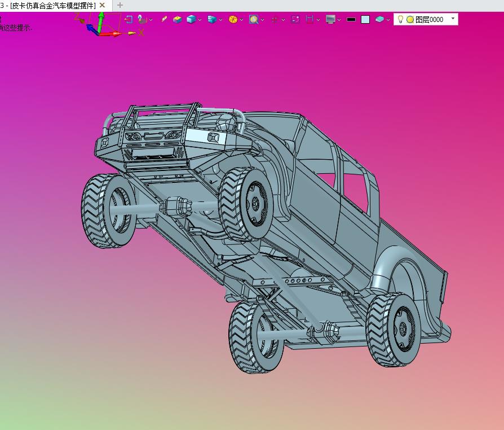Viewport: 504px width, 430px height.
Task: Click the green Y axis of triad
Action: 100,23
